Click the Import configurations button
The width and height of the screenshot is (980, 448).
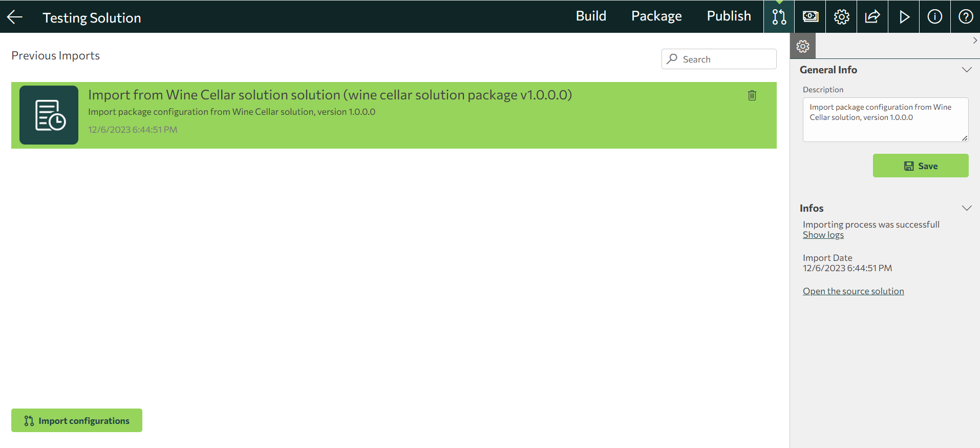[77, 420]
